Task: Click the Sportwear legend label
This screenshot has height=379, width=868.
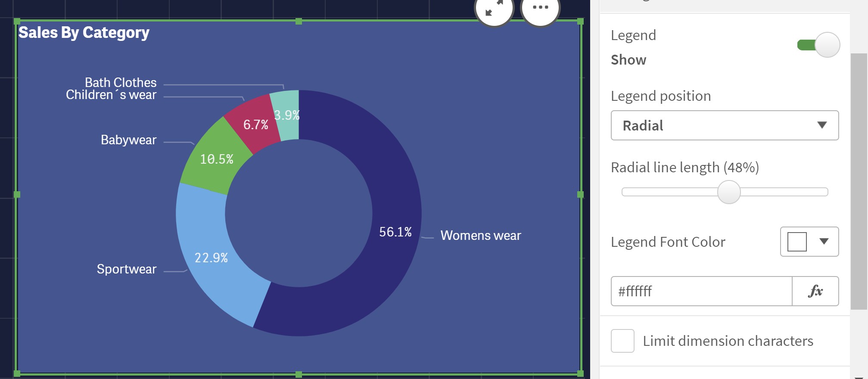Action: coord(127,269)
